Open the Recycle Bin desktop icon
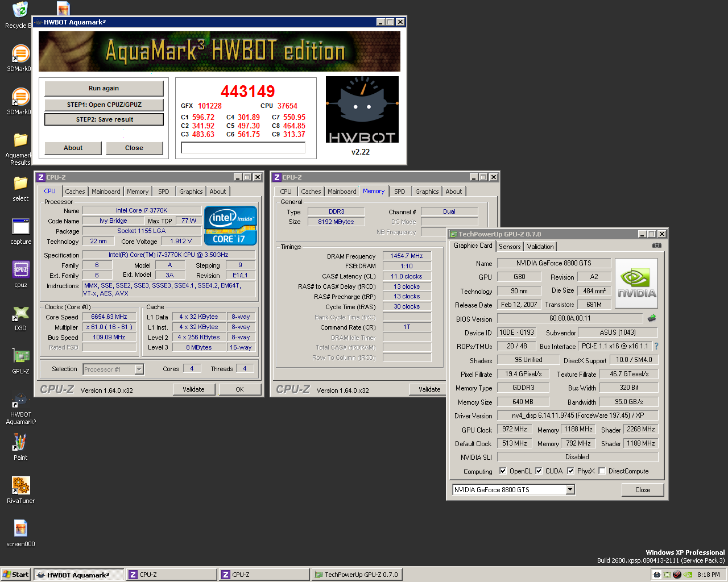 coord(20,10)
